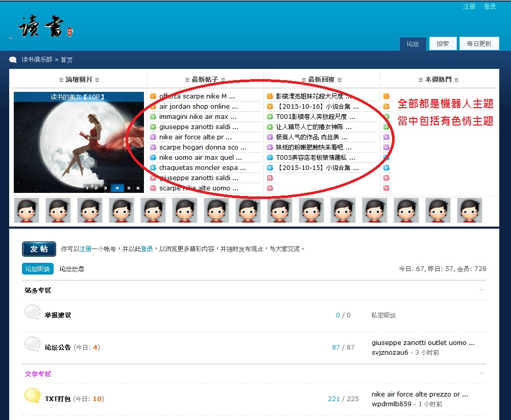Open the 每日更新 tab
The height and width of the screenshot is (420, 511).
[479, 44]
